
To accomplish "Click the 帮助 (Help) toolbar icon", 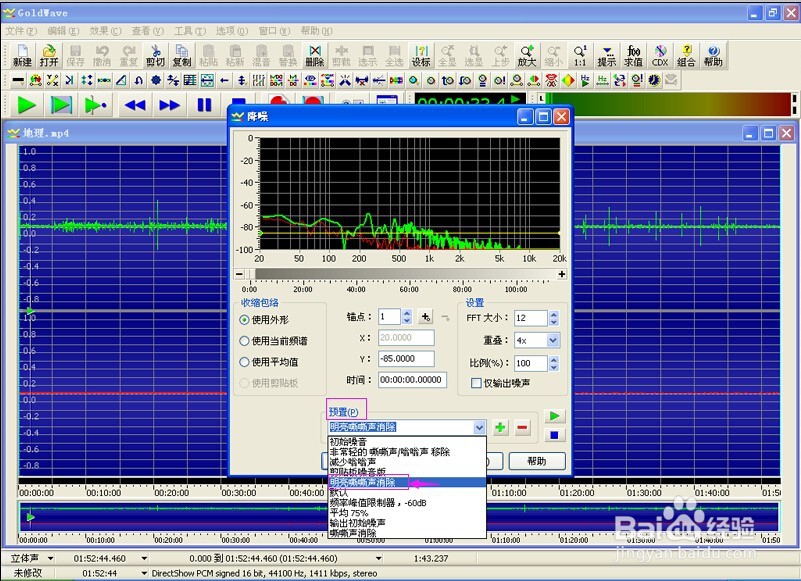I will [713, 55].
